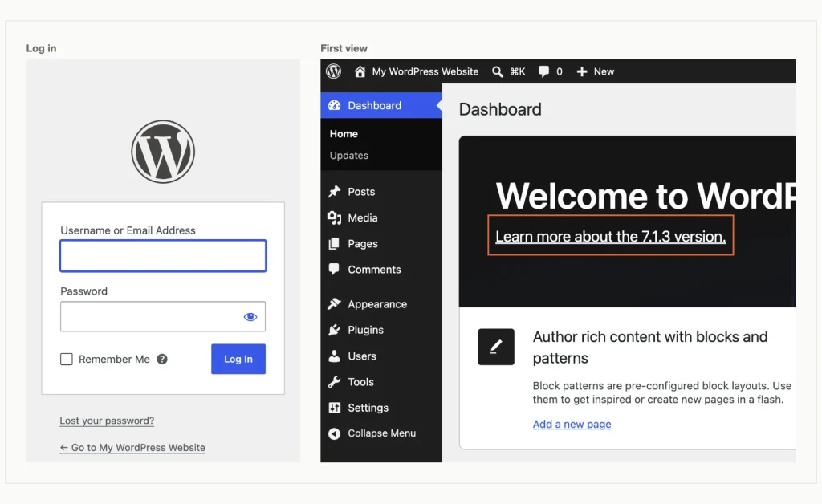Open the Dashboard menu item

click(x=381, y=105)
